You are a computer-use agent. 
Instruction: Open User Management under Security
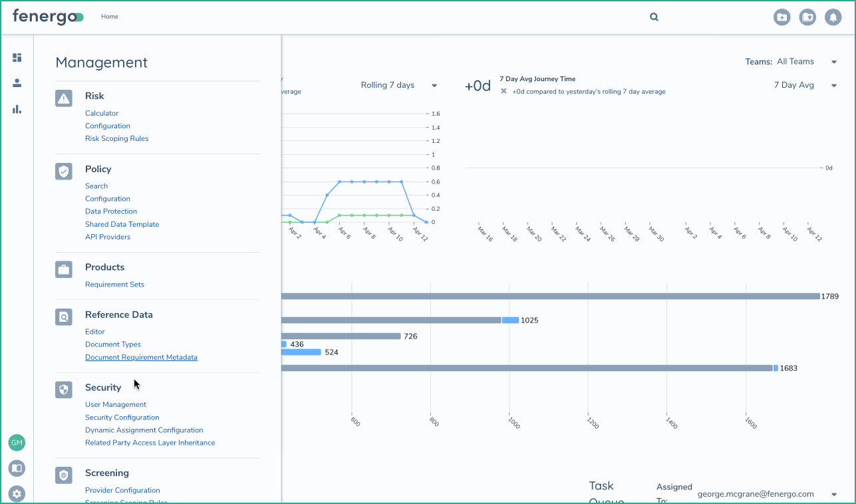[x=116, y=404]
